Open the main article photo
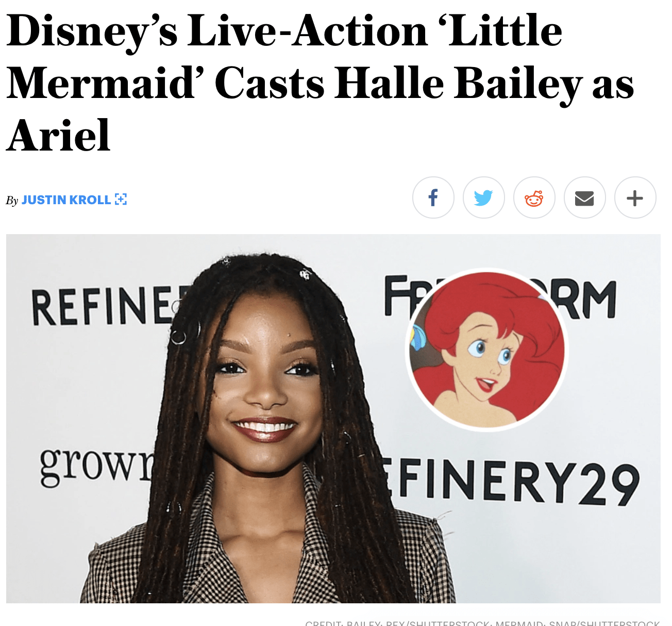 tap(333, 419)
